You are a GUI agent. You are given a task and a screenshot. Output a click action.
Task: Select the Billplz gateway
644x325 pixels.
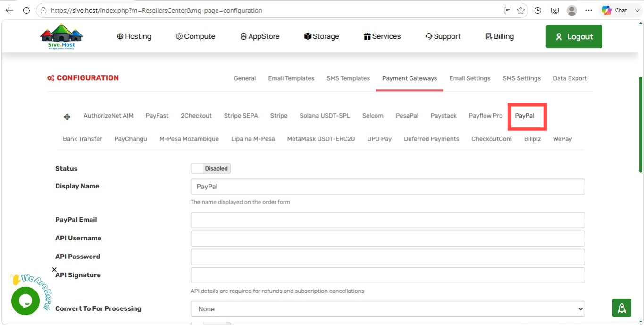point(532,139)
